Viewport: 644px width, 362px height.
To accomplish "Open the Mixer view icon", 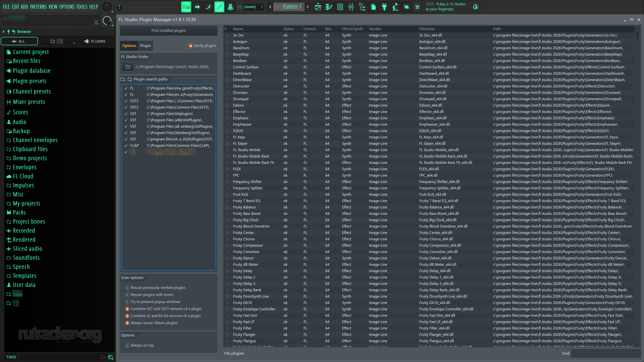I will [351, 7].
